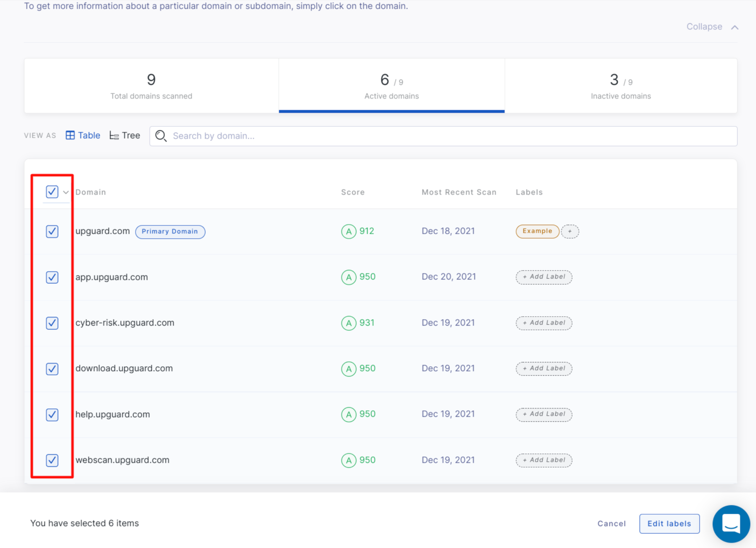Uncheck the help.upguard.com row checkbox
This screenshot has height=548, width=756.
pyautogui.click(x=52, y=415)
